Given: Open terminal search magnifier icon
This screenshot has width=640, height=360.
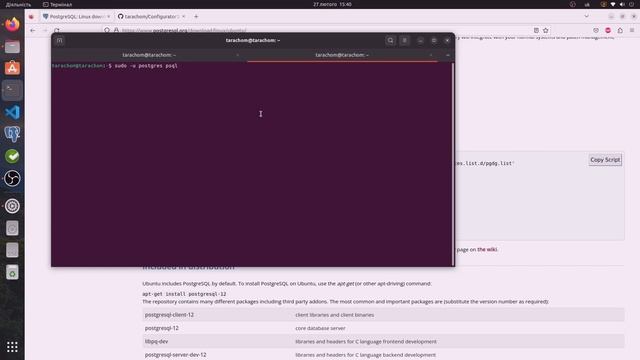Looking at the screenshot, I should pyautogui.click(x=390, y=40).
